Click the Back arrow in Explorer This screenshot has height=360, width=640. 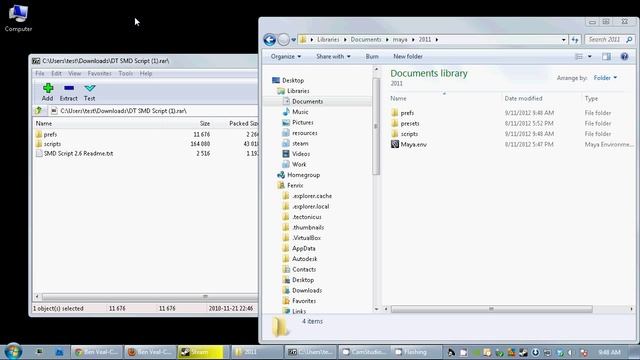(269, 40)
